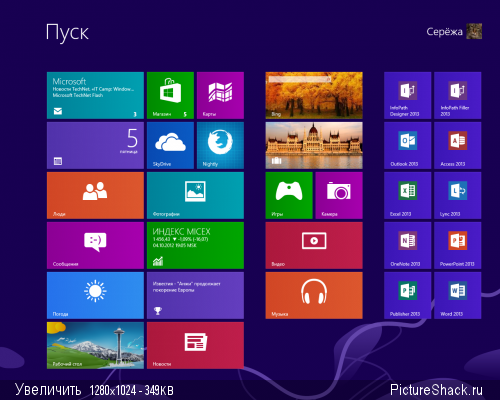Open the News (Новости) tile

[x=195, y=345]
